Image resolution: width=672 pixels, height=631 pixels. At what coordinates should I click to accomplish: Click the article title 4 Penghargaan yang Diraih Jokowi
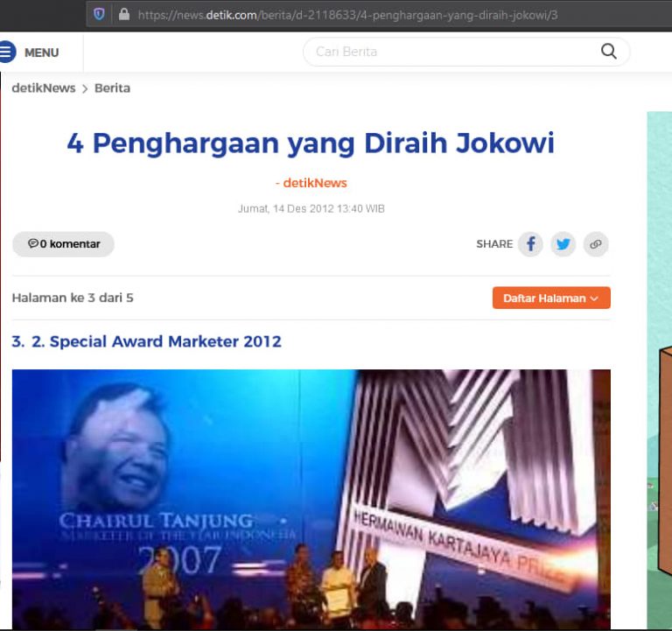(x=311, y=144)
